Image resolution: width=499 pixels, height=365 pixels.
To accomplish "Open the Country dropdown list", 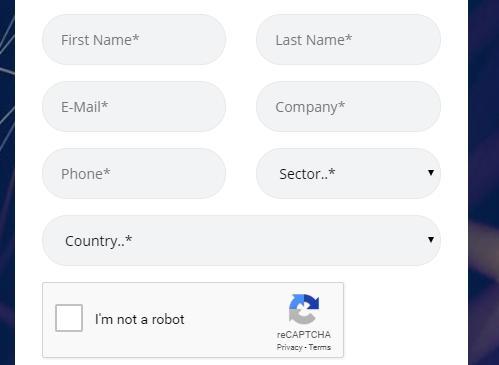I will pyautogui.click(x=241, y=240).
